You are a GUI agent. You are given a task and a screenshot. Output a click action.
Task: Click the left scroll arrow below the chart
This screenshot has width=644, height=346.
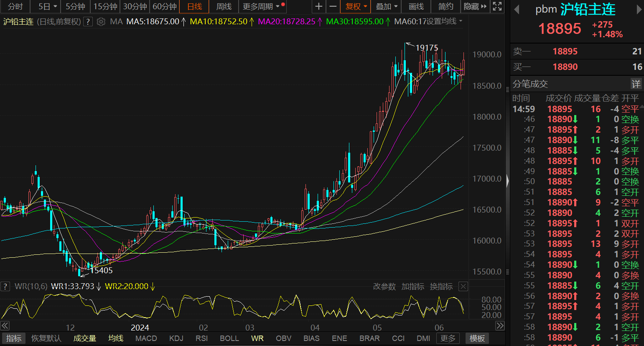[x=5, y=325]
